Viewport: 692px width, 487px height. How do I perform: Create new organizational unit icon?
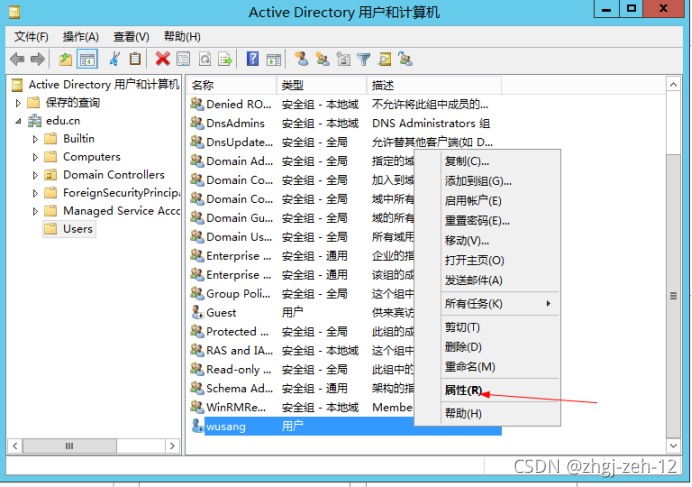pos(343,59)
